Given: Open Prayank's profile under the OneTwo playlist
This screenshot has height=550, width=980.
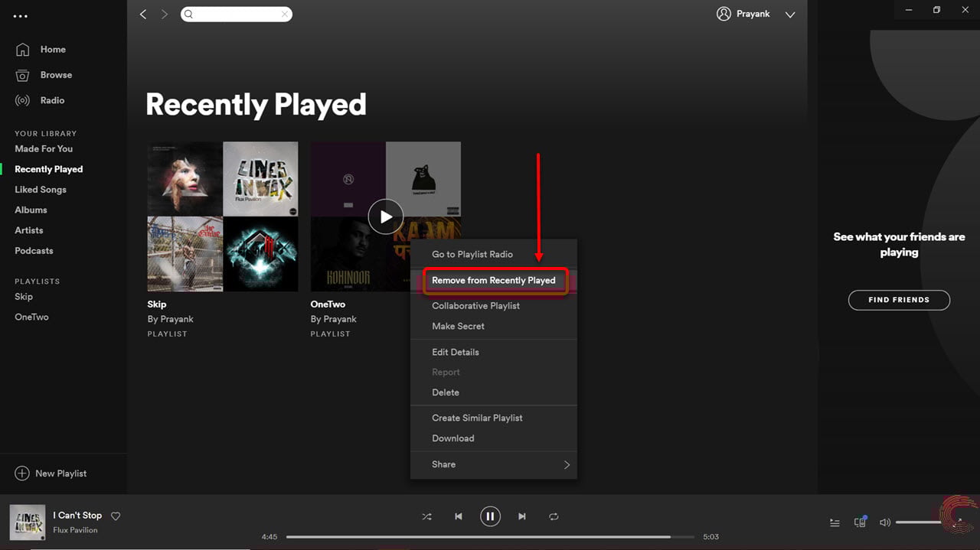Looking at the screenshot, I should pyautogui.click(x=340, y=319).
